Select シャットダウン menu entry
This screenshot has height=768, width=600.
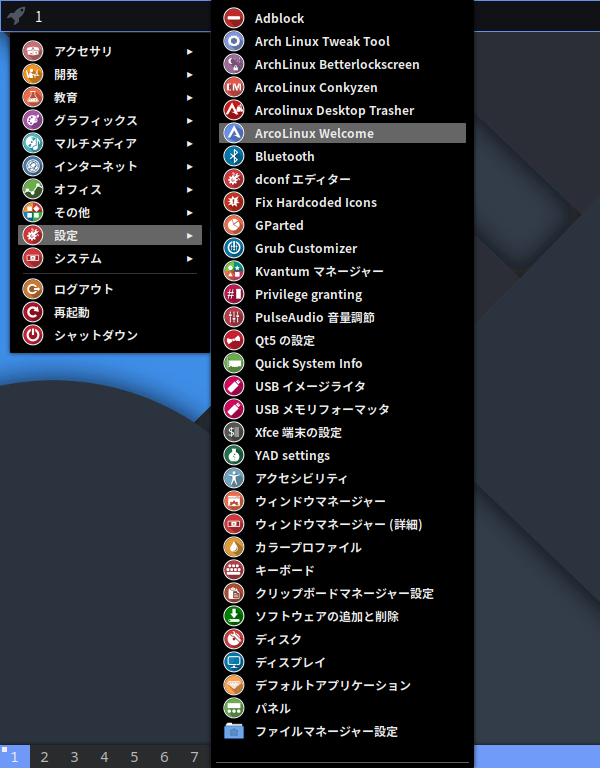click(x=110, y=336)
